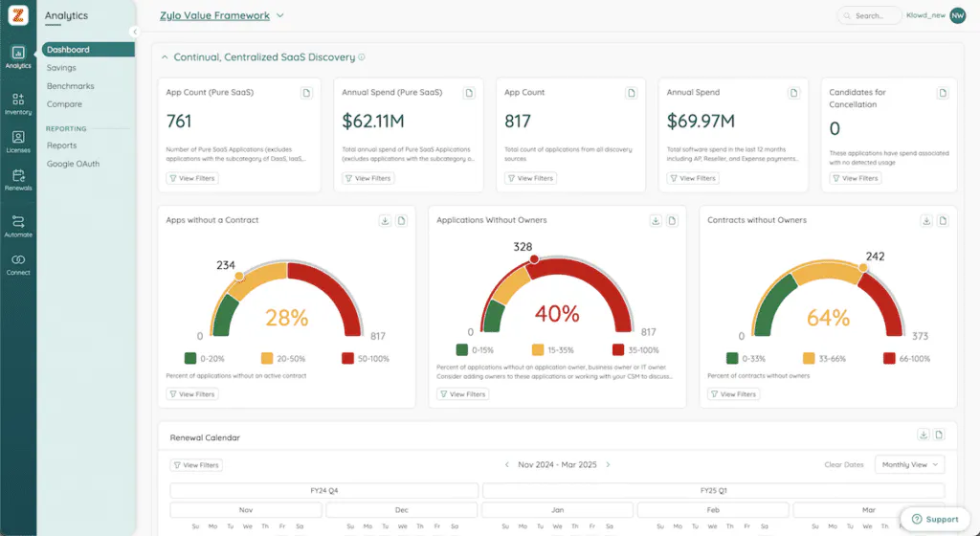Image resolution: width=980 pixels, height=536 pixels.
Task: Click the 328 marker on Applications Without Owners gauge
Action: [534, 258]
